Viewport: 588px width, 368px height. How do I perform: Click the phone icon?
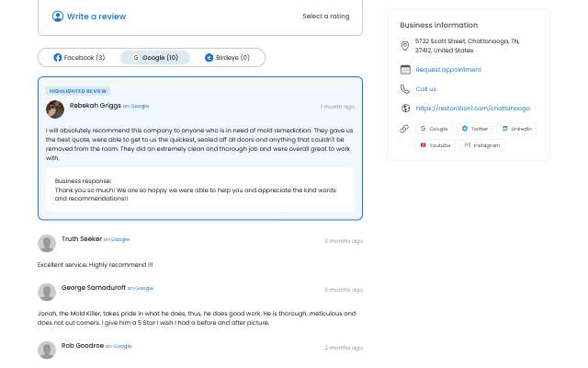[x=405, y=89]
